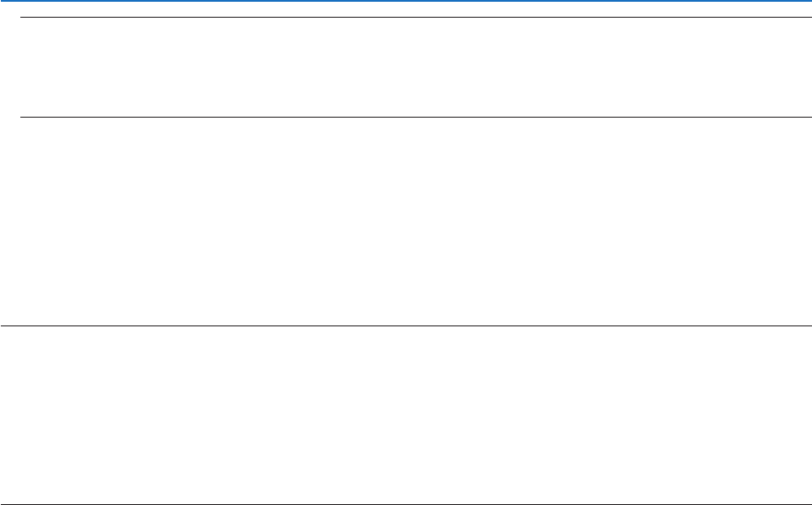Click the blank area between second and third lines
The height and width of the screenshot is (505, 812).
click(406, 221)
